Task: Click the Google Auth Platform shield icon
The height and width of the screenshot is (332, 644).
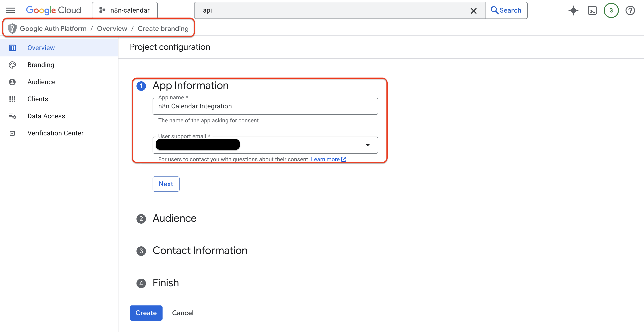Action: click(x=12, y=28)
